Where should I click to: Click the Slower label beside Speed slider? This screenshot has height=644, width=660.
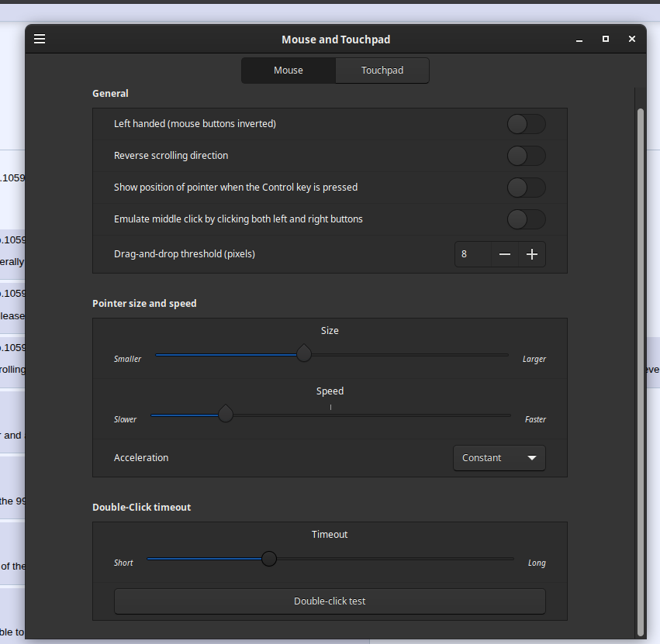(x=125, y=419)
